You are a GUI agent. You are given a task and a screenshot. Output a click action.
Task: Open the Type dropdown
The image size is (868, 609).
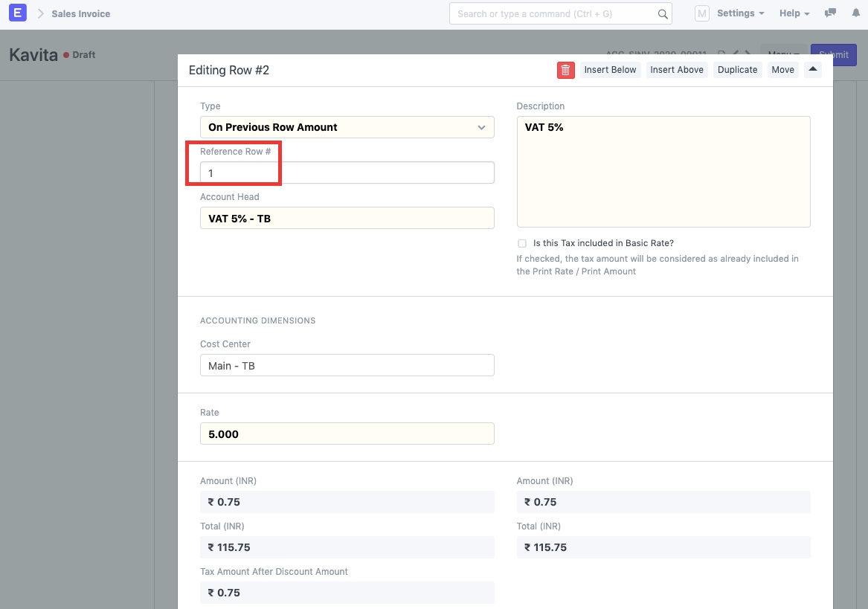(347, 127)
